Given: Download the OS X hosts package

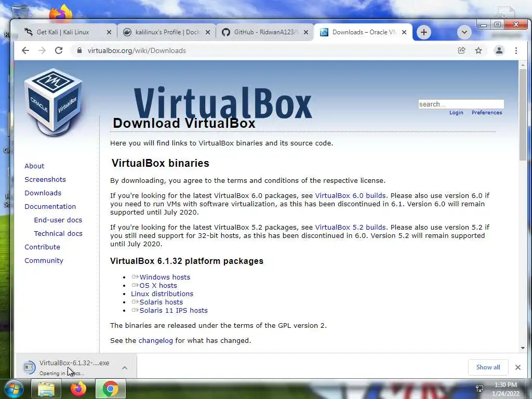Looking at the screenshot, I should click(x=158, y=286).
